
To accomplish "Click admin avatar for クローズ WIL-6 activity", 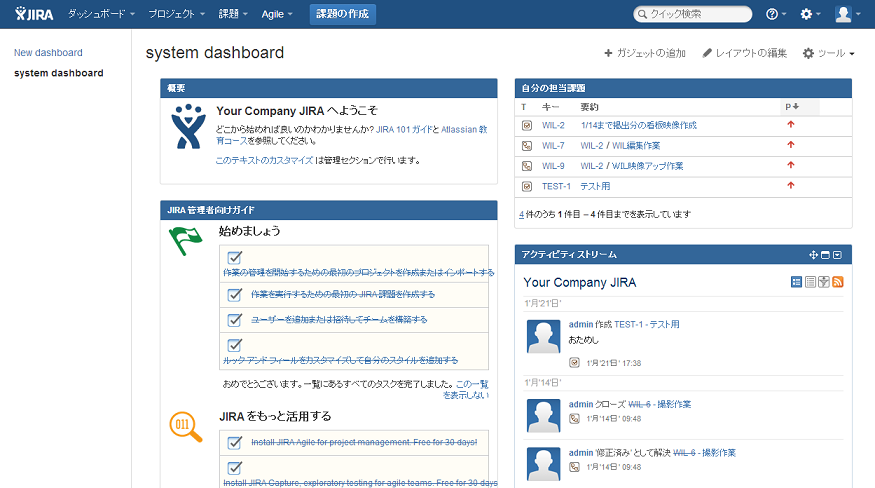I will (x=544, y=415).
